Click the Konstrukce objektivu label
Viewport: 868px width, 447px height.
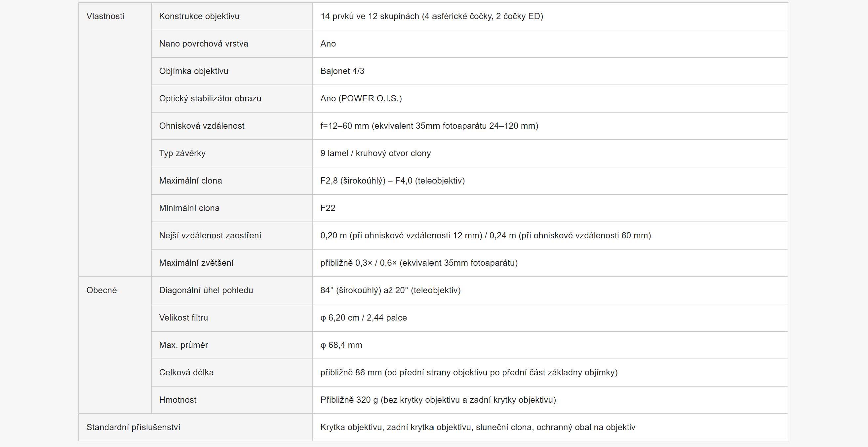coord(199,16)
